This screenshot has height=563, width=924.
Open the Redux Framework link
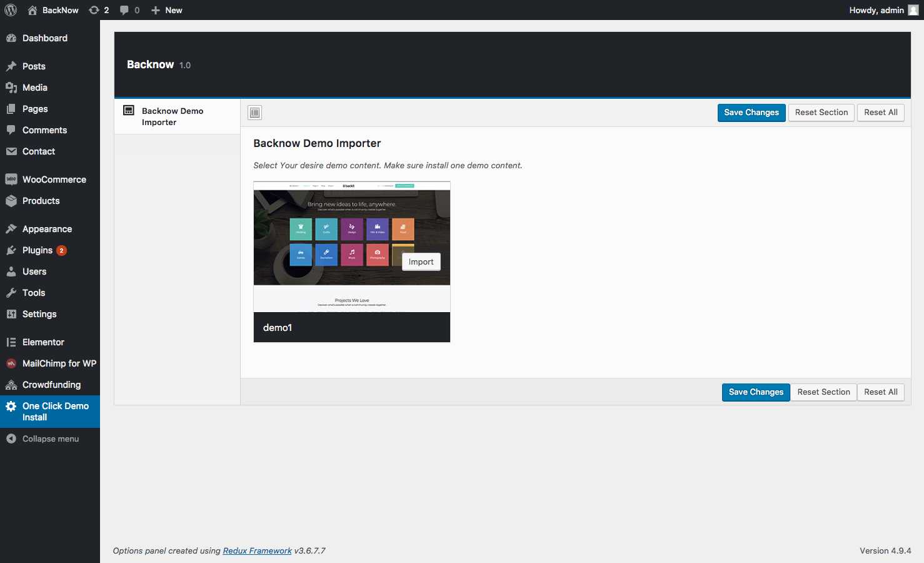pyautogui.click(x=257, y=551)
